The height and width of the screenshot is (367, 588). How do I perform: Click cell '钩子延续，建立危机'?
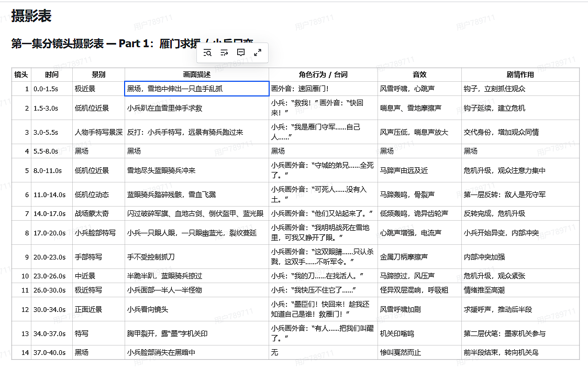pyautogui.click(x=520, y=108)
